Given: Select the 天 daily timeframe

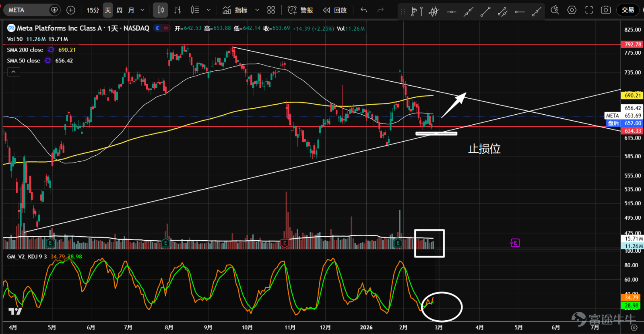Looking at the screenshot, I should click(108, 10).
